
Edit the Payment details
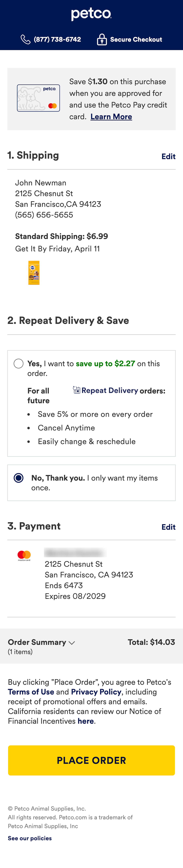click(x=168, y=527)
